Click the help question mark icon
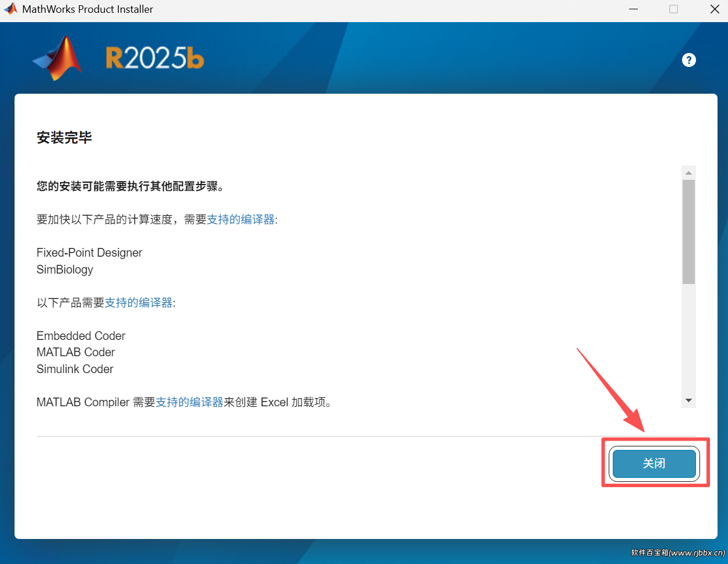 coord(689,60)
